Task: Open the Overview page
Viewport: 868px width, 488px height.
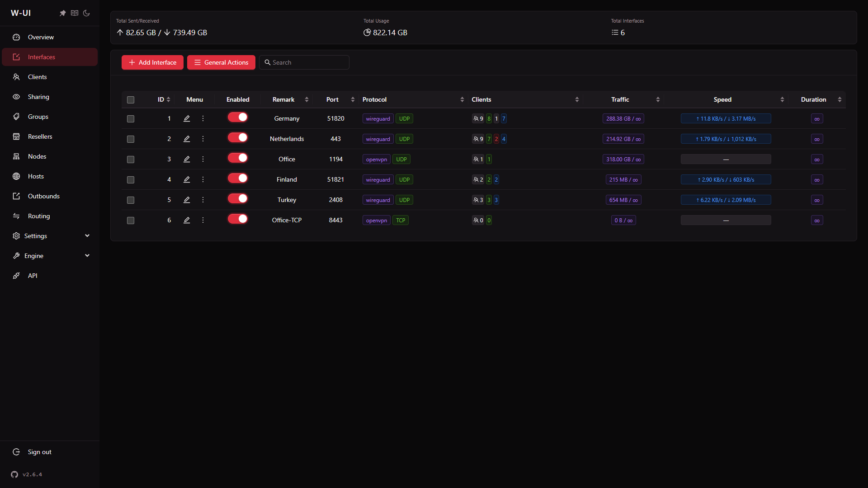Action: tap(50, 37)
